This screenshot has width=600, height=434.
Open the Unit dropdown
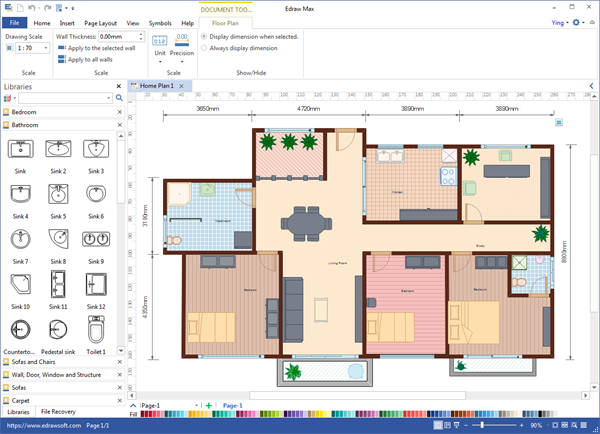tap(160, 61)
